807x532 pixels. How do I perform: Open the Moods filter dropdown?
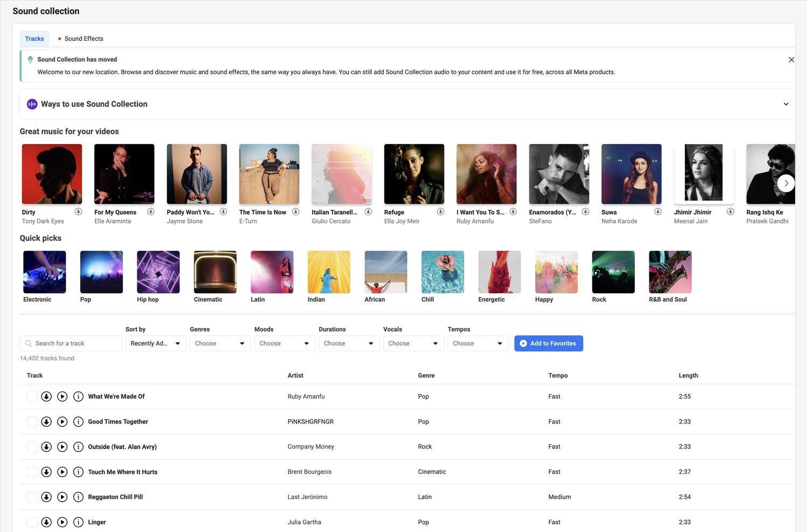tap(284, 343)
